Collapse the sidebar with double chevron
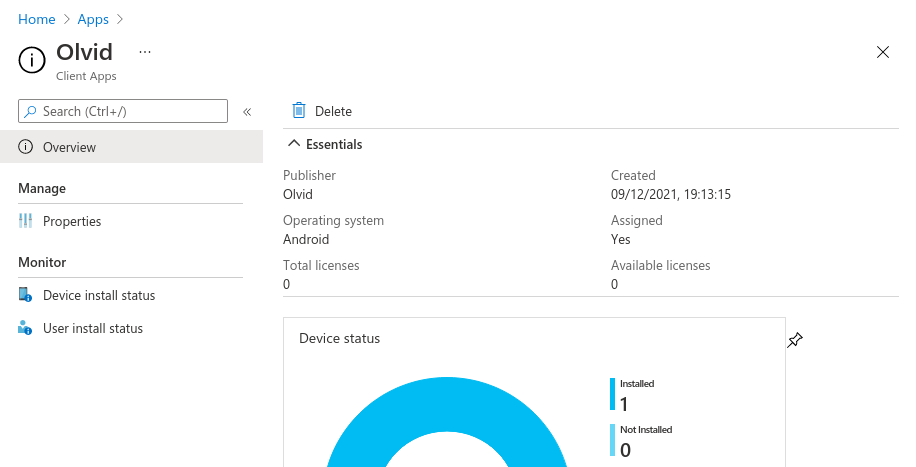The image size is (916, 467). [x=247, y=112]
